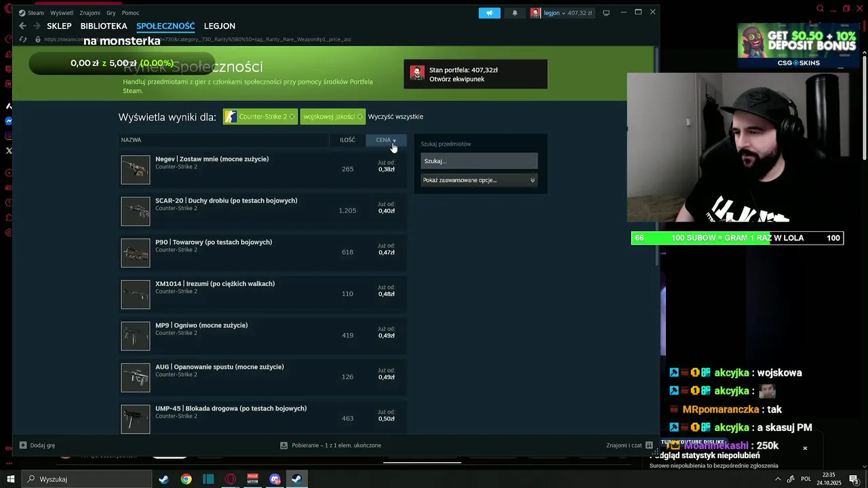Screen dimensions: 868x488
Task: Go back with the Steam back arrow
Action: coord(22,26)
